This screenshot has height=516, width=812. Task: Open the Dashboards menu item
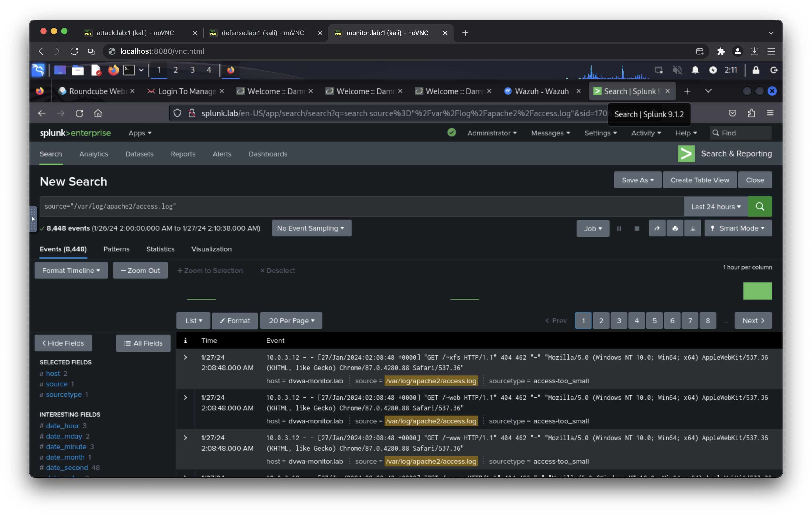[x=268, y=154]
